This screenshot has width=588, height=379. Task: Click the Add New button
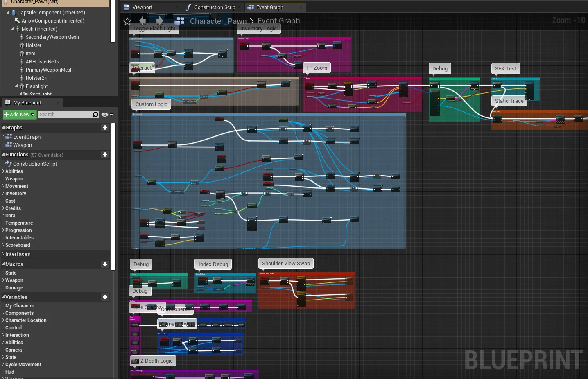(x=18, y=115)
